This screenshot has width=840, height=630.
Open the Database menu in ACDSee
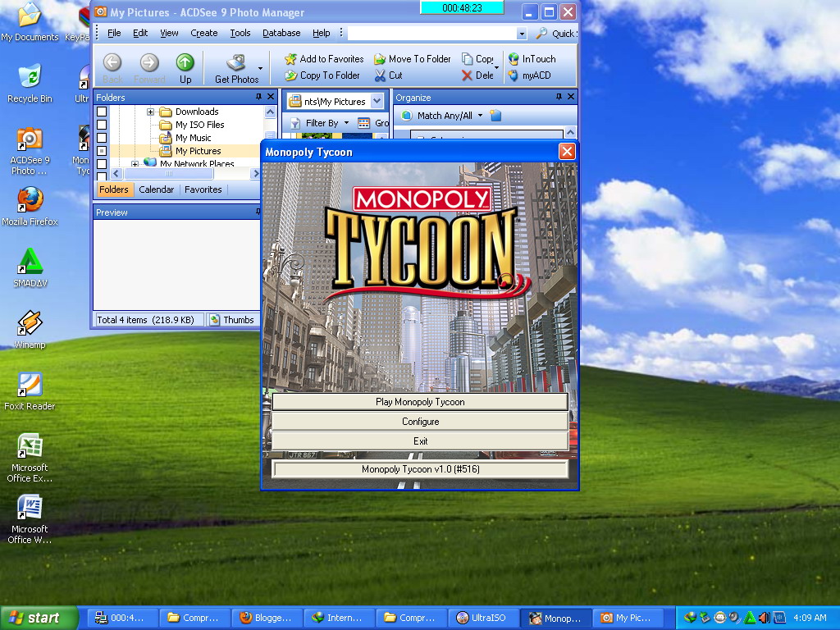tap(281, 33)
